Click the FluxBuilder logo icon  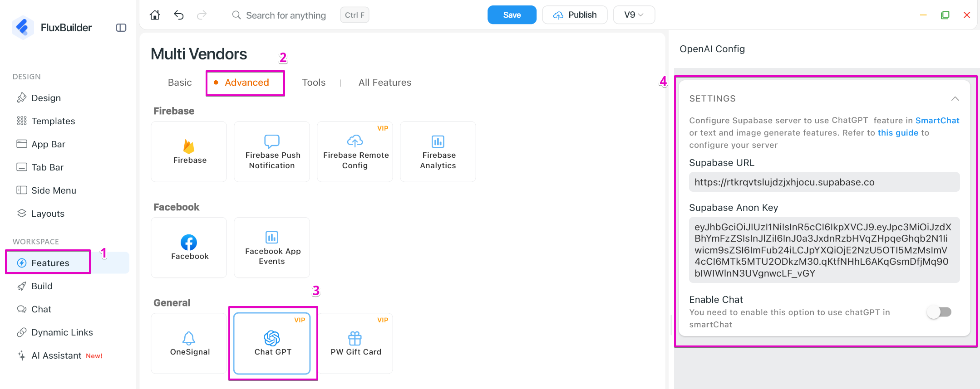(x=23, y=28)
